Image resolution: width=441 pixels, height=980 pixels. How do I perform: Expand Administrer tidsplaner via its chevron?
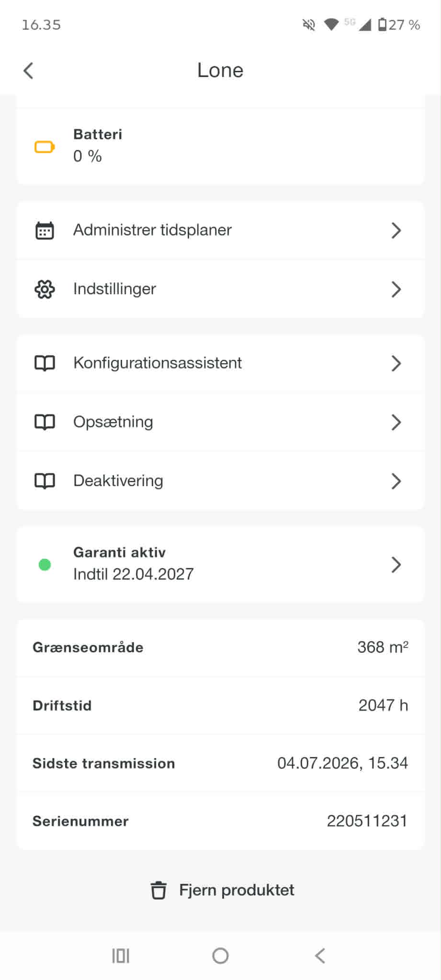click(x=396, y=230)
